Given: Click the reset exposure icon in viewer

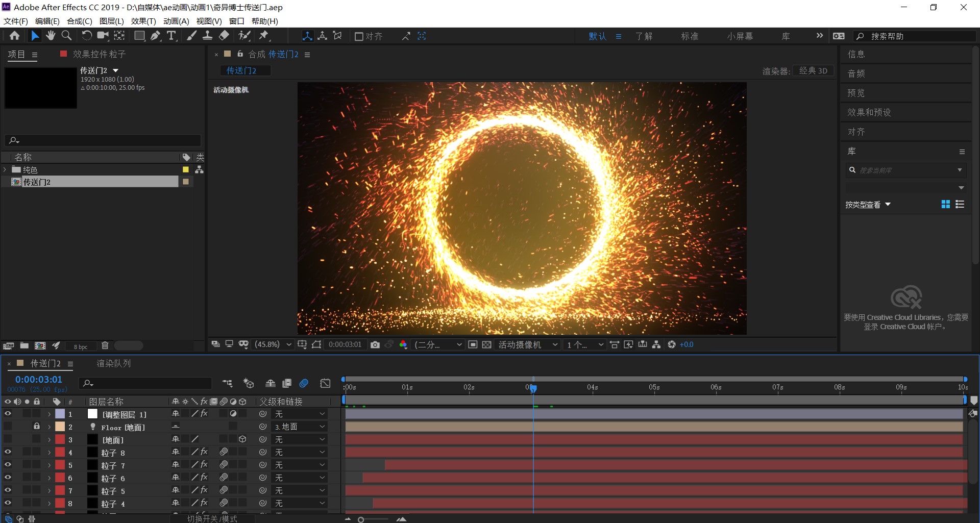Looking at the screenshot, I should pos(672,345).
